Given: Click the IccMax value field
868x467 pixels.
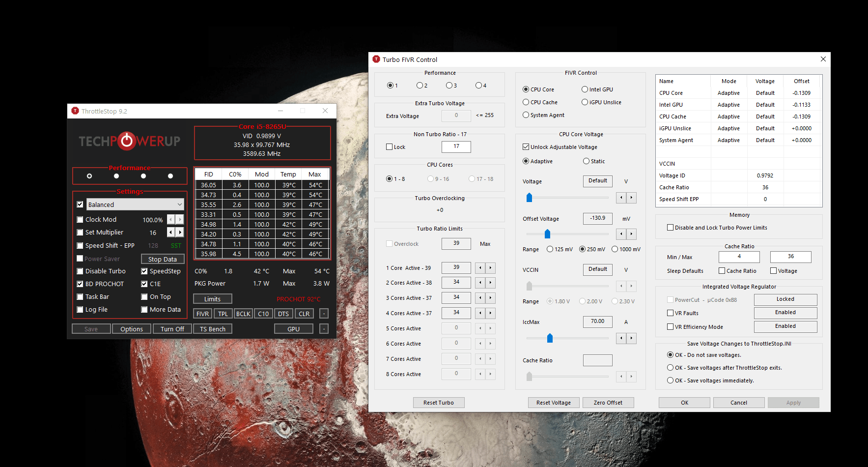Looking at the screenshot, I should [598, 321].
